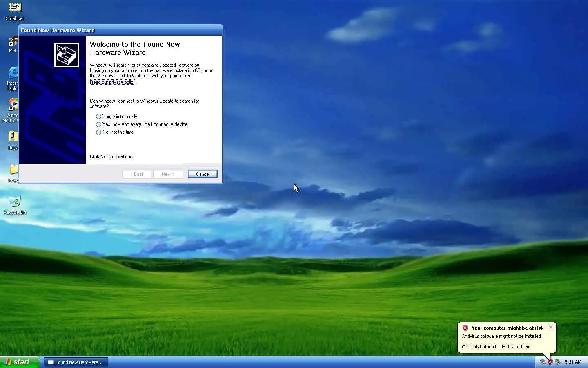Close the security warning balloon

pyautogui.click(x=551, y=327)
